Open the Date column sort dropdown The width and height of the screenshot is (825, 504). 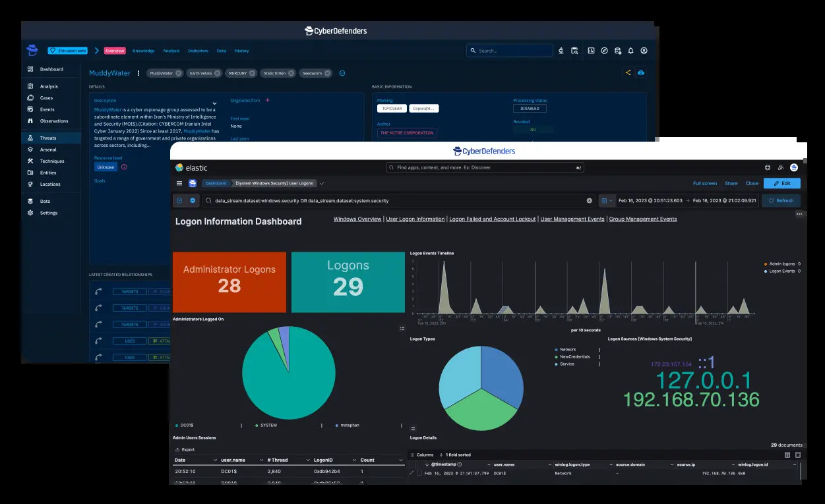(215, 460)
